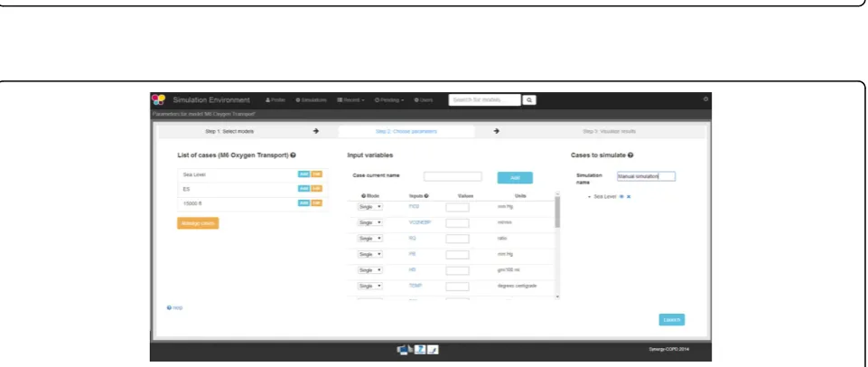Click the RQ value field
868x367 pixels.
457,239
